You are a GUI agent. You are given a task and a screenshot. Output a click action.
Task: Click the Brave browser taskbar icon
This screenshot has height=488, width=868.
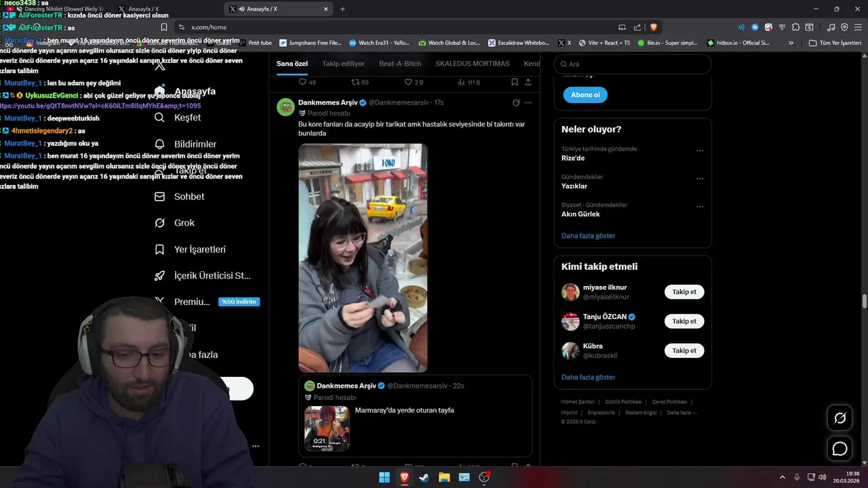(404, 477)
